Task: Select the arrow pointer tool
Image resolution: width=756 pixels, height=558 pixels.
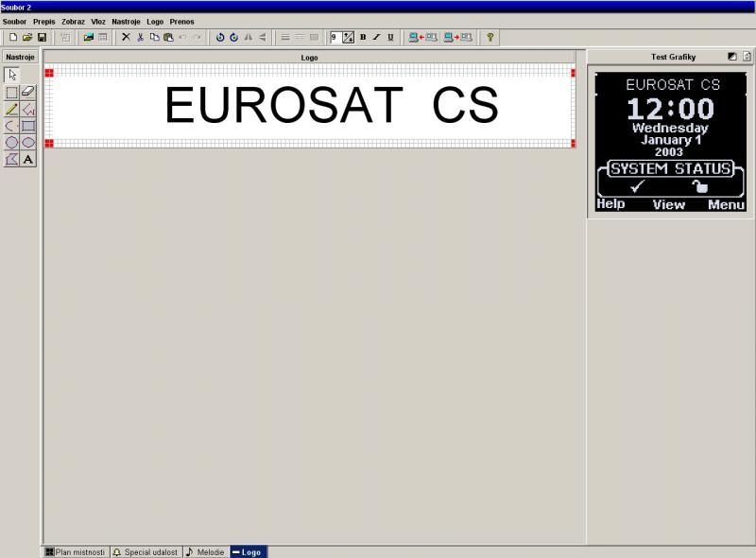Action: [x=12, y=75]
